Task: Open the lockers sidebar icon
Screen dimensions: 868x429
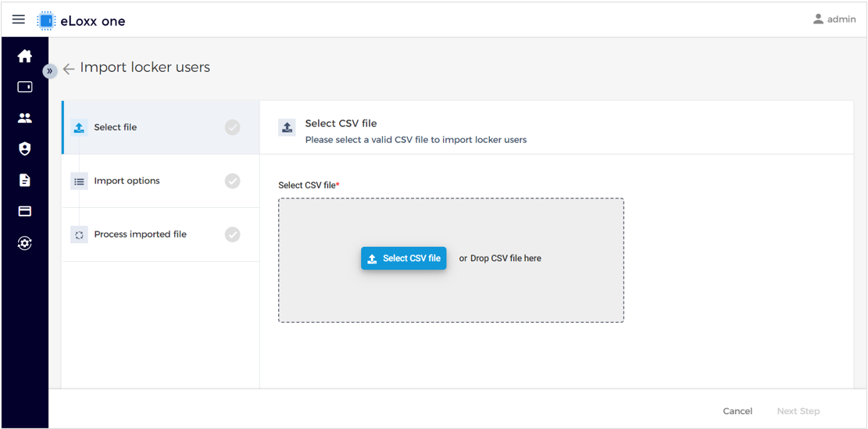Action: [25, 87]
